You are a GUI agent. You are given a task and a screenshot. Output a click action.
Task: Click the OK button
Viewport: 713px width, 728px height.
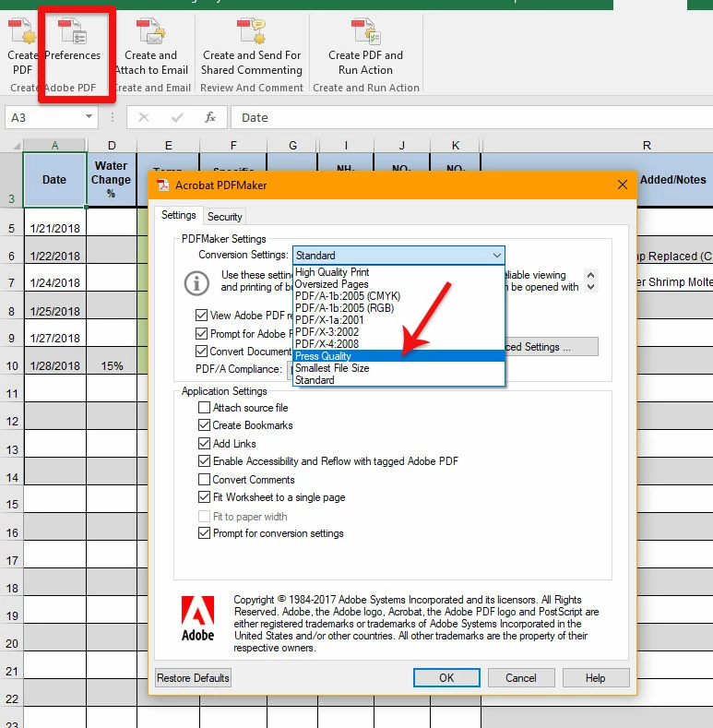click(446, 678)
